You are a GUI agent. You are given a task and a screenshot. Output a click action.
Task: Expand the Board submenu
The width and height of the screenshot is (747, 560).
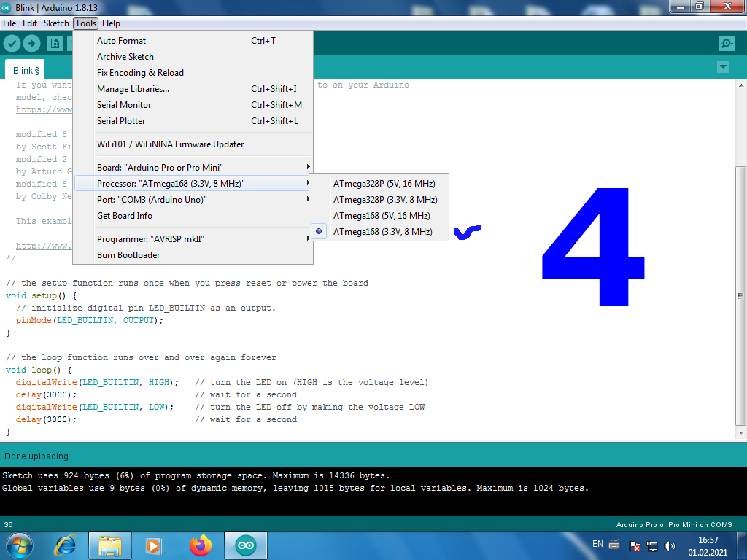[x=193, y=168]
